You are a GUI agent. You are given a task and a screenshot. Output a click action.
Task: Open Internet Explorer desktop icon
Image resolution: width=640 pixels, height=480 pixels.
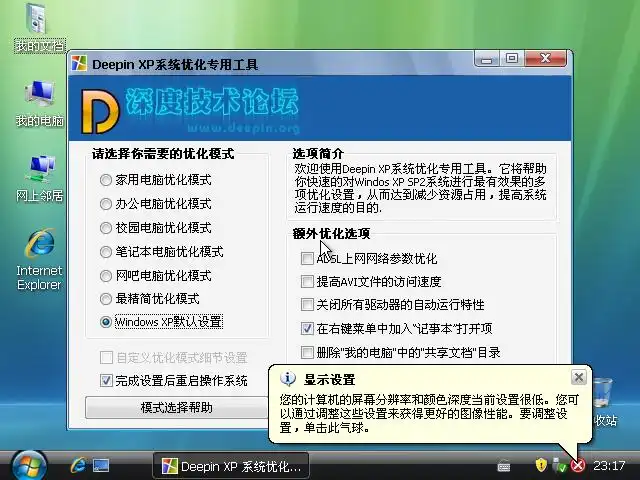[39, 259]
